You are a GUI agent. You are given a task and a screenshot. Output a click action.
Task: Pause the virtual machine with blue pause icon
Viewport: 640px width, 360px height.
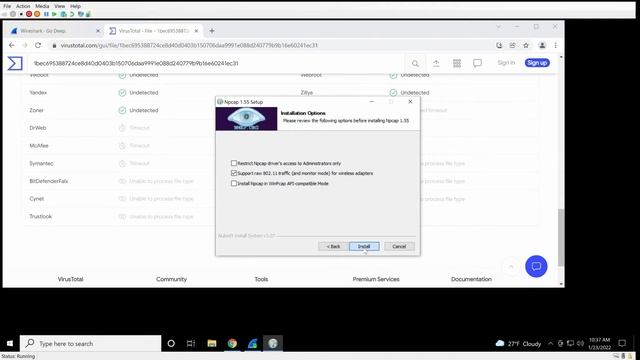(46, 14)
